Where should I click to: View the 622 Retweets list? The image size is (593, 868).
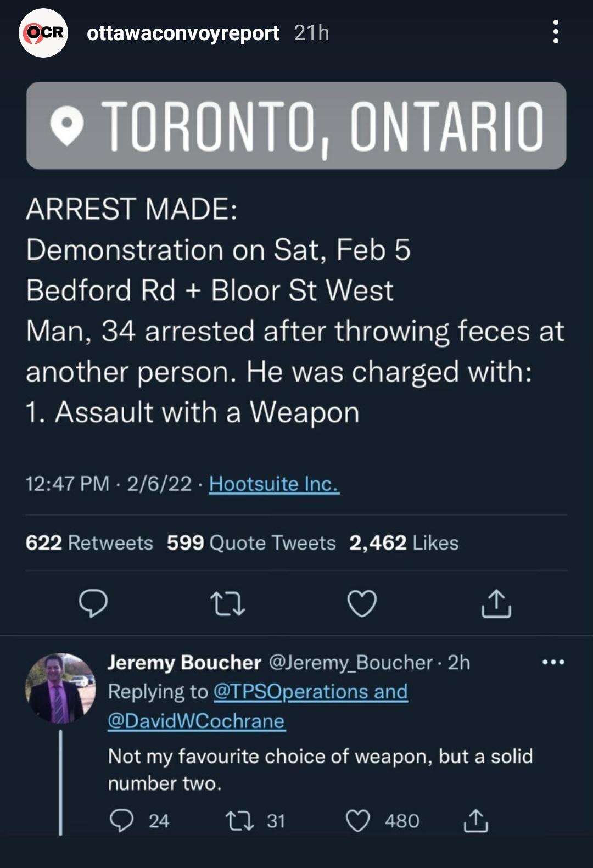click(x=89, y=543)
